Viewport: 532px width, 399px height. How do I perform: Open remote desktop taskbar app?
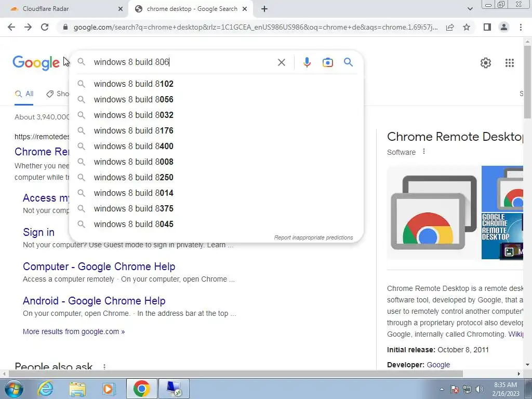coord(174,389)
